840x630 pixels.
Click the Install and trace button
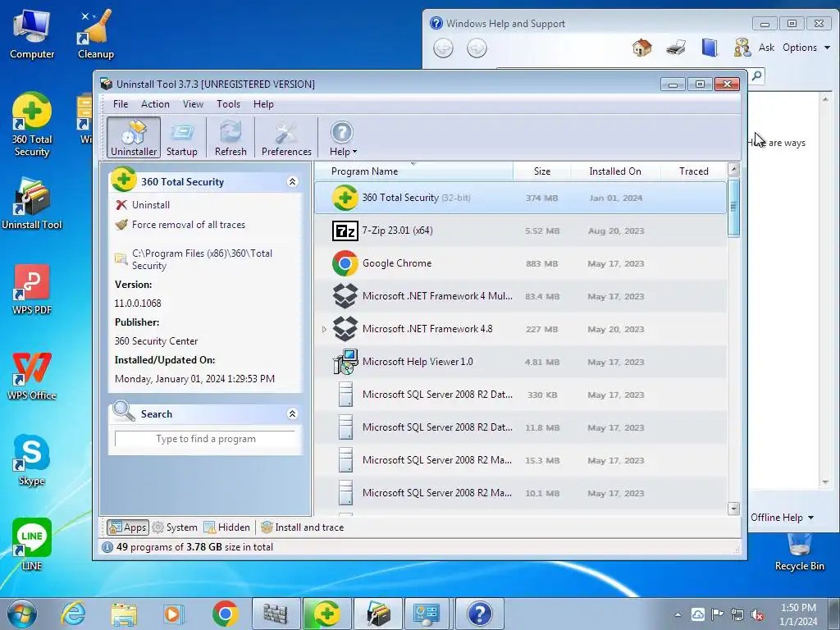pyautogui.click(x=302, y=527)
